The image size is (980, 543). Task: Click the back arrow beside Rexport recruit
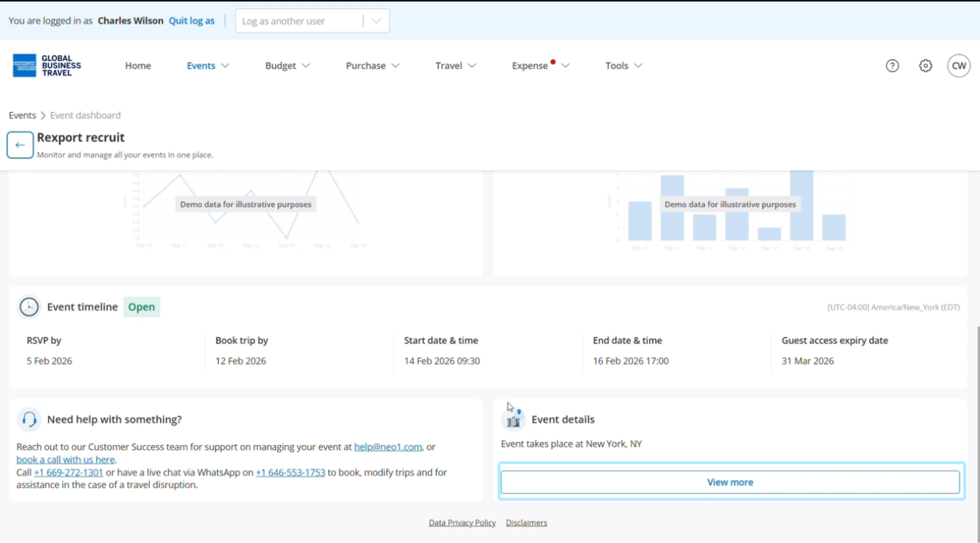[x=20, y=145]
